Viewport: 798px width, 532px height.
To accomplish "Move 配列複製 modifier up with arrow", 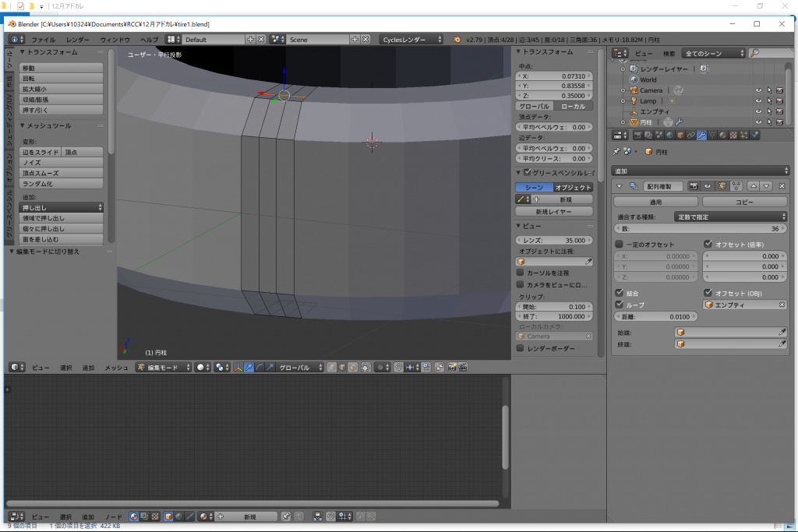I will [x=754, y=186].
